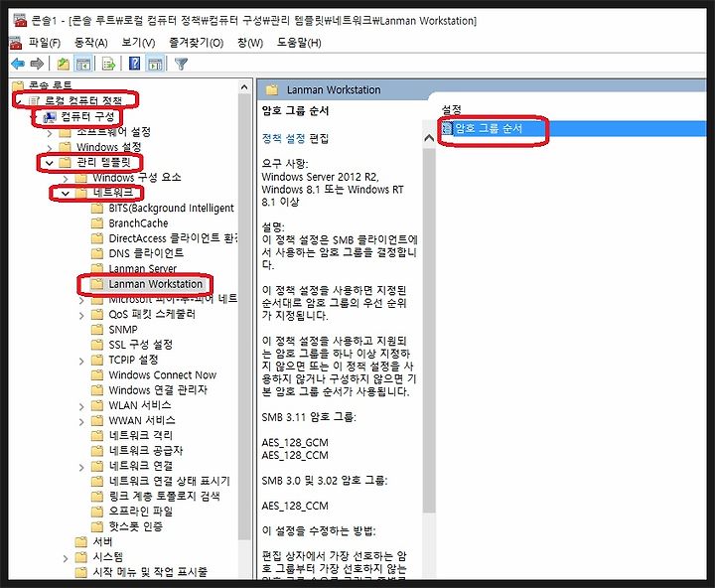
Task: Select 시작 메뉴 및 작업 표시줄 folder
Action: [x=150, y=571]
